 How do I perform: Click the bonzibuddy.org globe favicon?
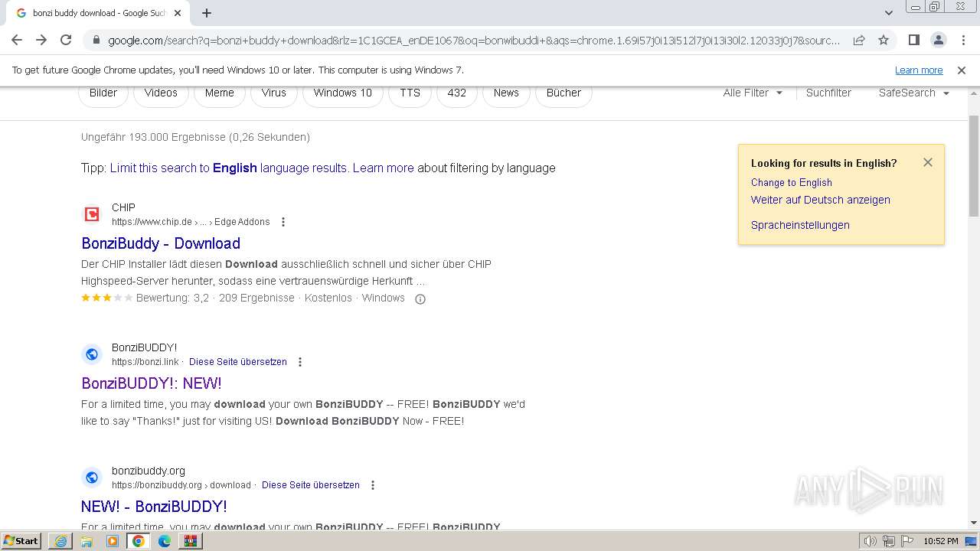pos(92,478)
